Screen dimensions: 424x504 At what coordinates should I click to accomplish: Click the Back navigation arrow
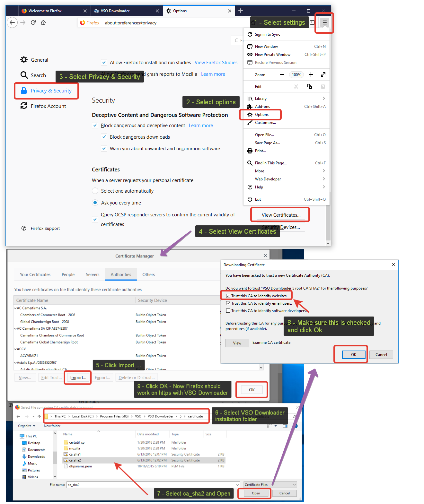[12, 22]
